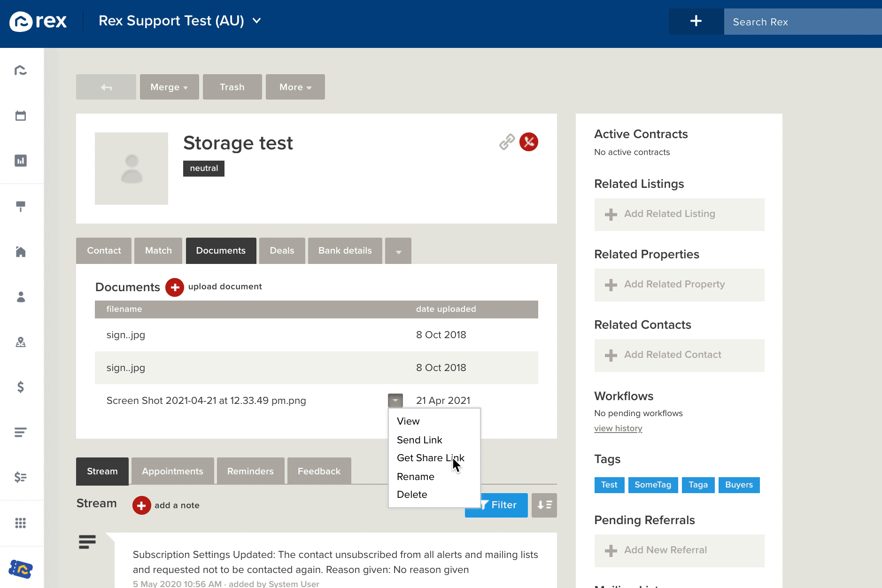Open the Merge dropdown button
The image size is (882, 588).
[x=169, y=87]
